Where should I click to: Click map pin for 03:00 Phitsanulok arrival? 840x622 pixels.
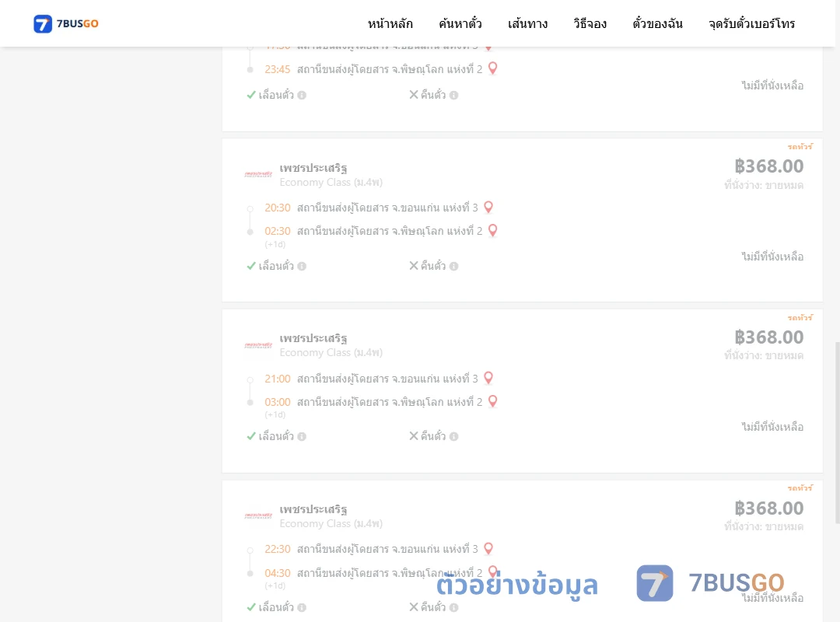click(493, 401)
